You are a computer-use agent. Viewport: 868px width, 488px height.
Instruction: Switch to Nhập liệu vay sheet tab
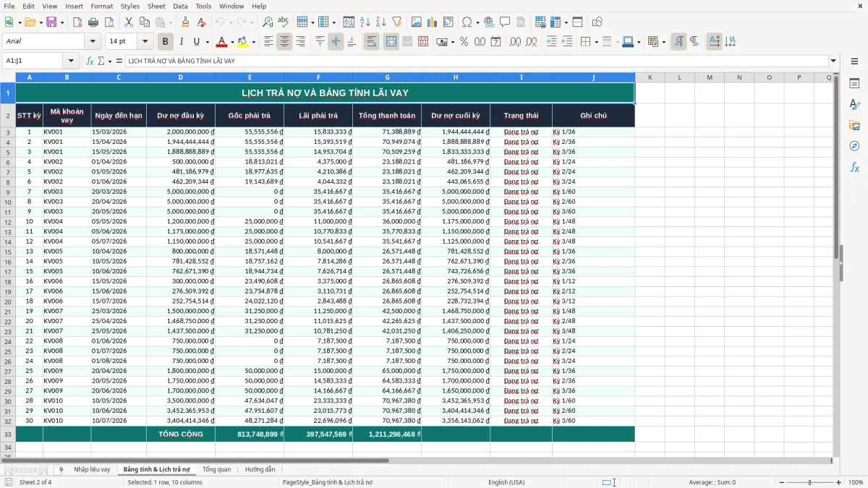(92, 469)
